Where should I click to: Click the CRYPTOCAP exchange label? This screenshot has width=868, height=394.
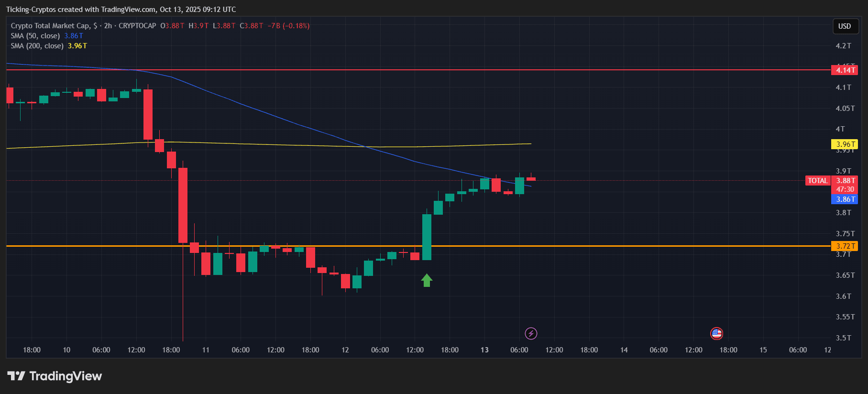coord(137,26)
